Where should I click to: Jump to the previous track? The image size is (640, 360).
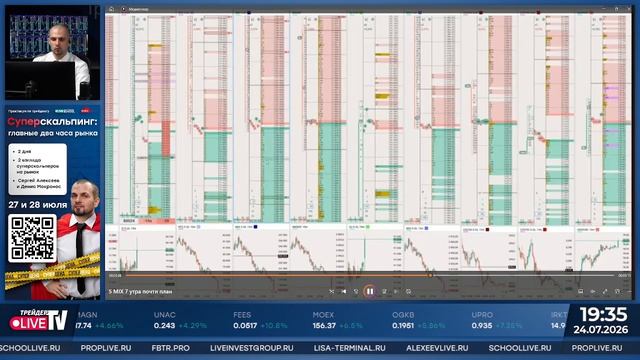pos(344,291)
